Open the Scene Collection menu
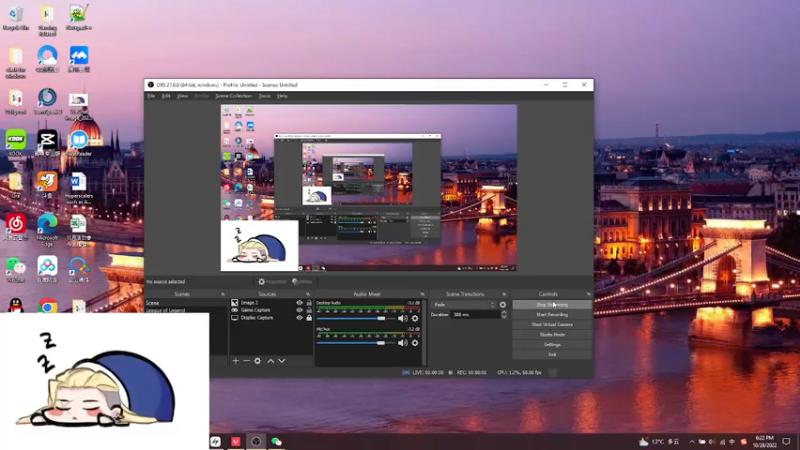This screenshot has height=450, width=800. point(235,96)
